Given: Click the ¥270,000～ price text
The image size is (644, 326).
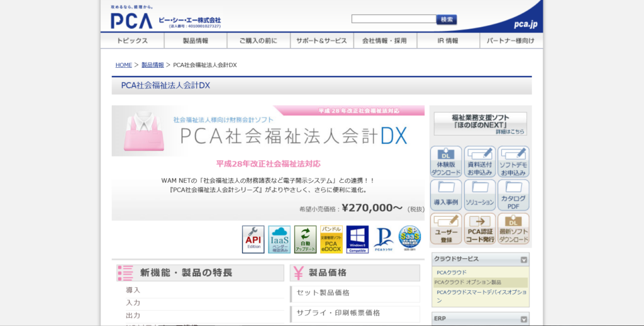Looking at the screenshot, I should tap(372, 208).
